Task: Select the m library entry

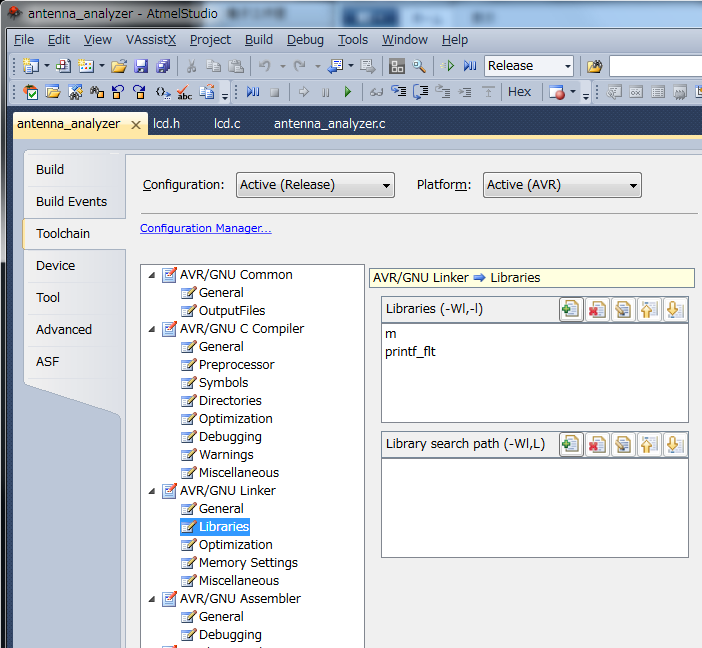Action: pos(390,334)
